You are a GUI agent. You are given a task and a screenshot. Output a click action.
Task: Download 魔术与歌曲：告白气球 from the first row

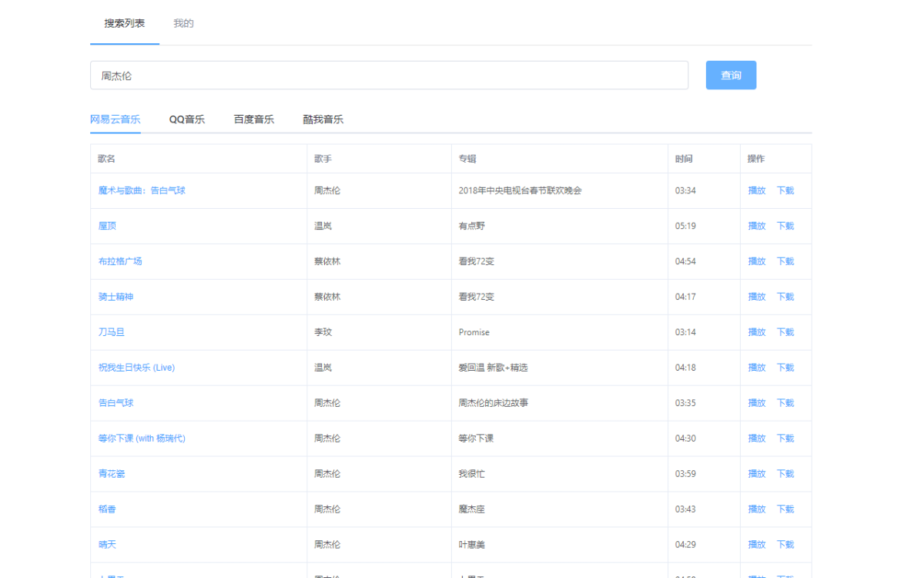785,190
